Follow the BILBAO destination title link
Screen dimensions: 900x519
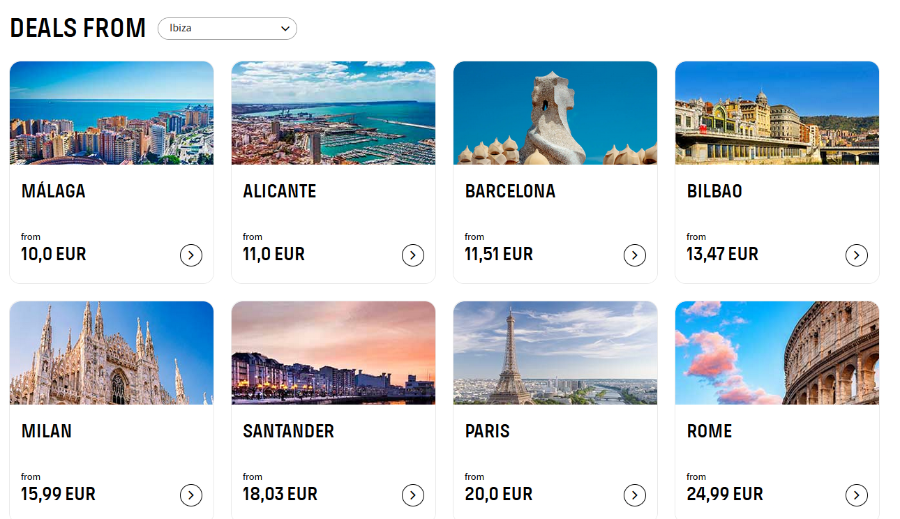point(715,191)
